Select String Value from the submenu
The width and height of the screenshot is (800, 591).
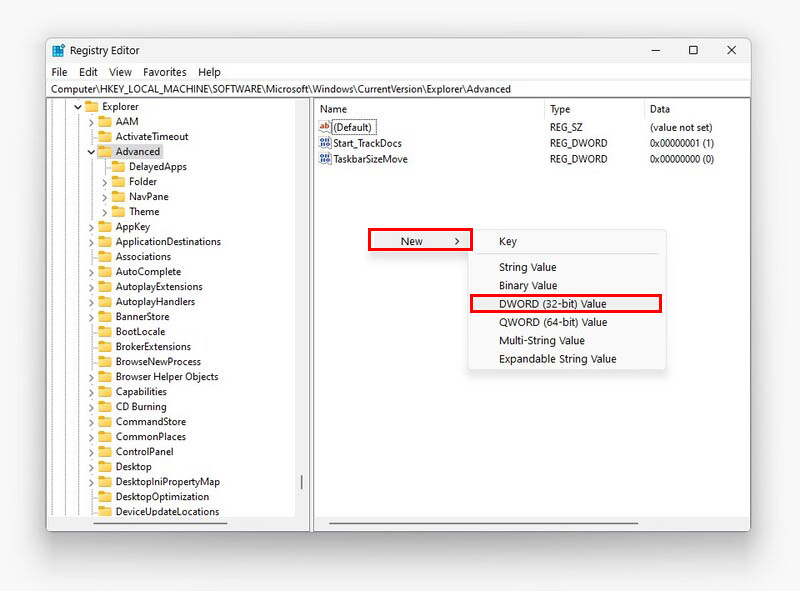[x=567, y=267]
